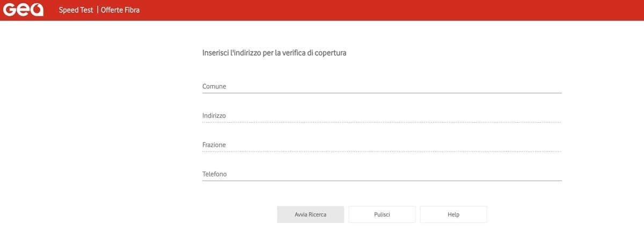The height and width of the screenshot is (246, 644).
Task: Click the GEA logo in header
Action: tap(23, 10)
